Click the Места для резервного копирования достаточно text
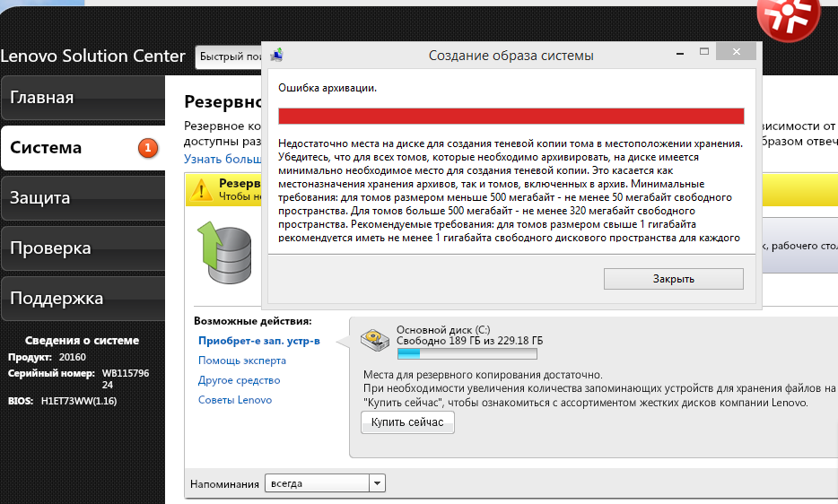The height and width of the screenshot is (504, 838). coord(483,375)
